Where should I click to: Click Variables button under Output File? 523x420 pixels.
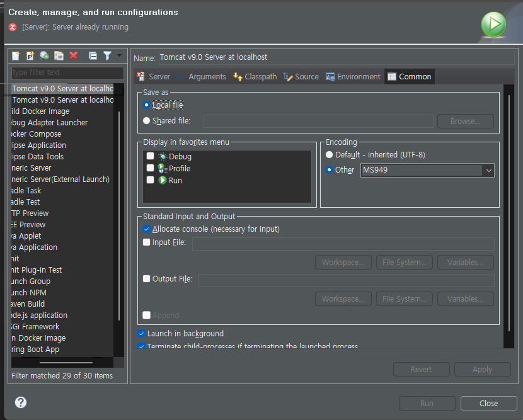(x=465, y=298)
